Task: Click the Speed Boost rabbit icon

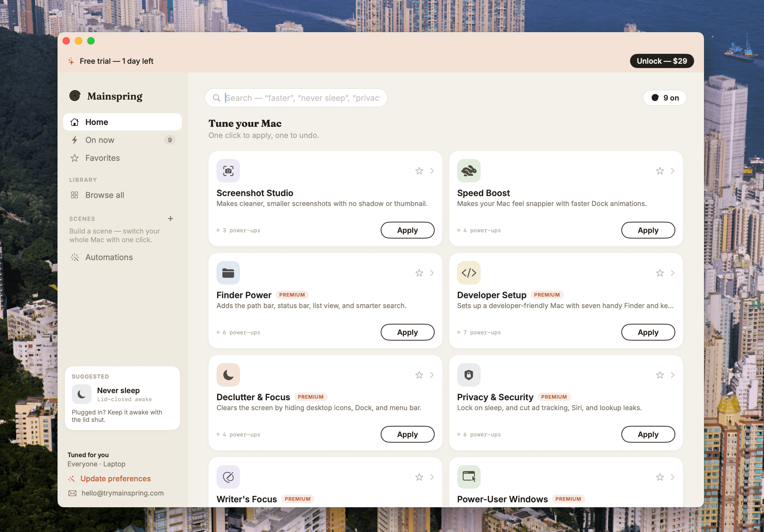Action: click(469, 171)
